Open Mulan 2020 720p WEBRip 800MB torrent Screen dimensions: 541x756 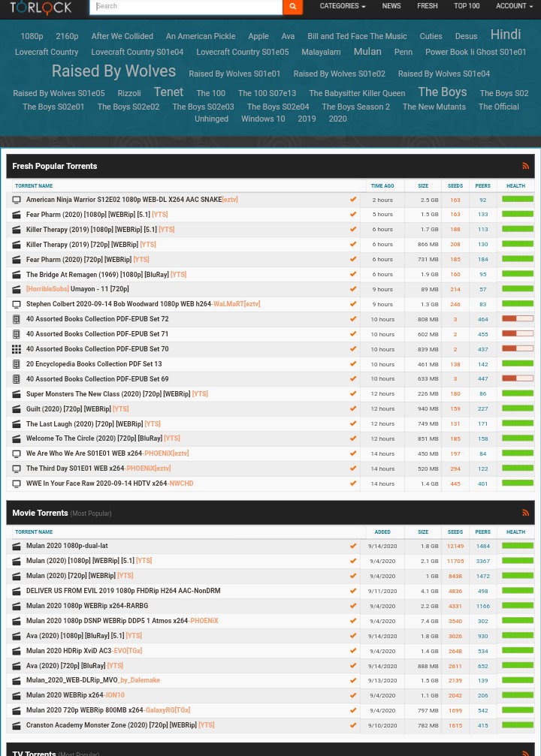(108, 710)
